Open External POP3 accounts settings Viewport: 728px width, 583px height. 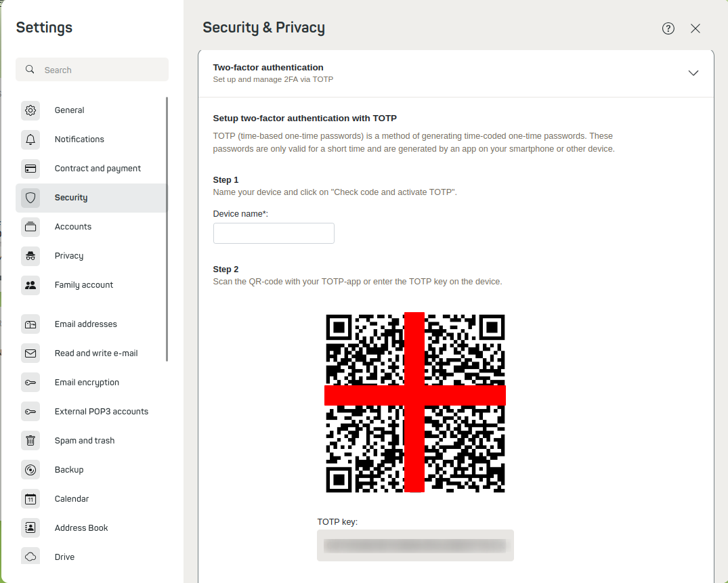[x=102, y=412]
